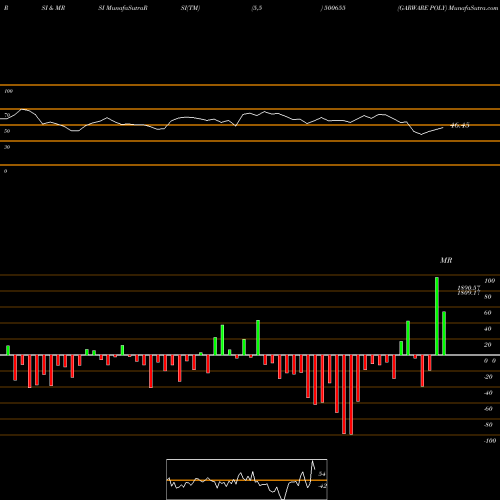500x500 pixels.
Task: Click the RSI value label 46.45
Action: point(460,125)
